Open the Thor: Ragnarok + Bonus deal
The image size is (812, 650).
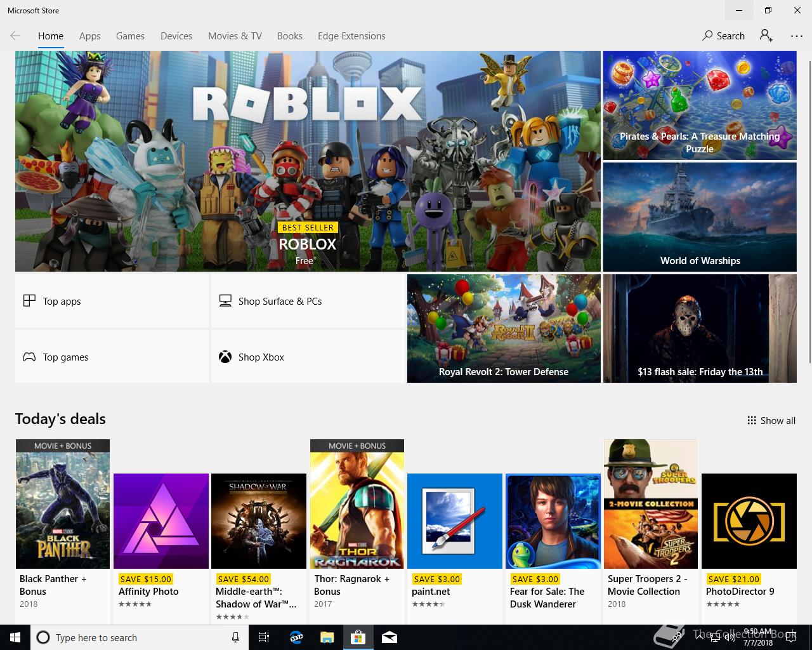pyautogui.click(x=357, y=531)
